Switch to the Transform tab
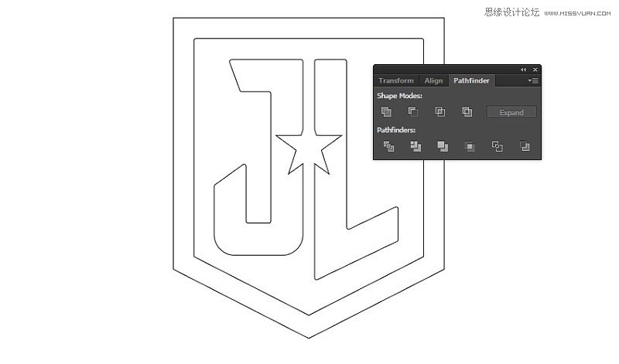The height and width of the screenshot is (364, 619). [x=396, y=80]
